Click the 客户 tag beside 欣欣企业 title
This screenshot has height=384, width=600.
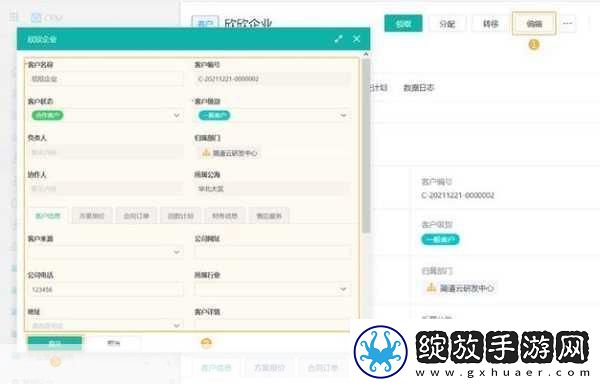(x=205, y=23)
